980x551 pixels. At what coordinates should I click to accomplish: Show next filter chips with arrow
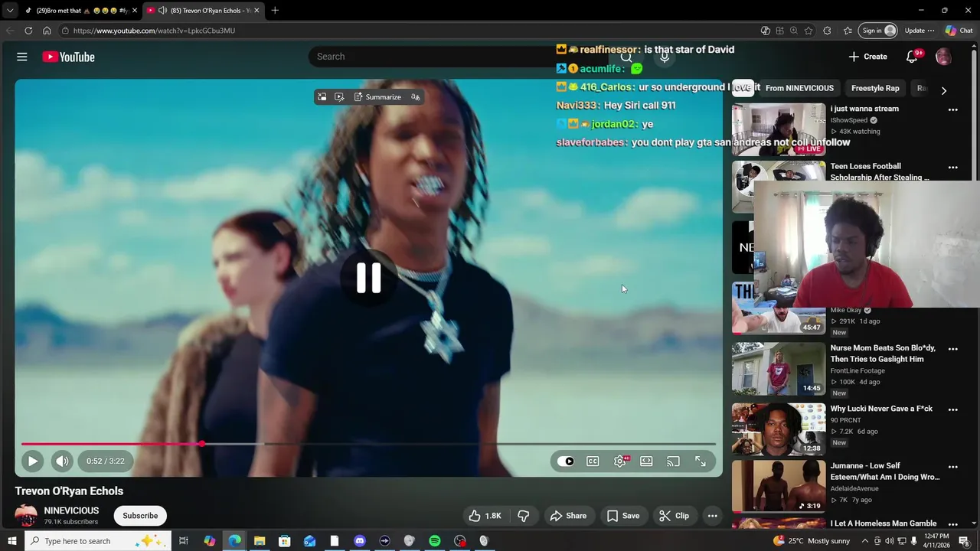pyautogui.click(x=943, y=90)
